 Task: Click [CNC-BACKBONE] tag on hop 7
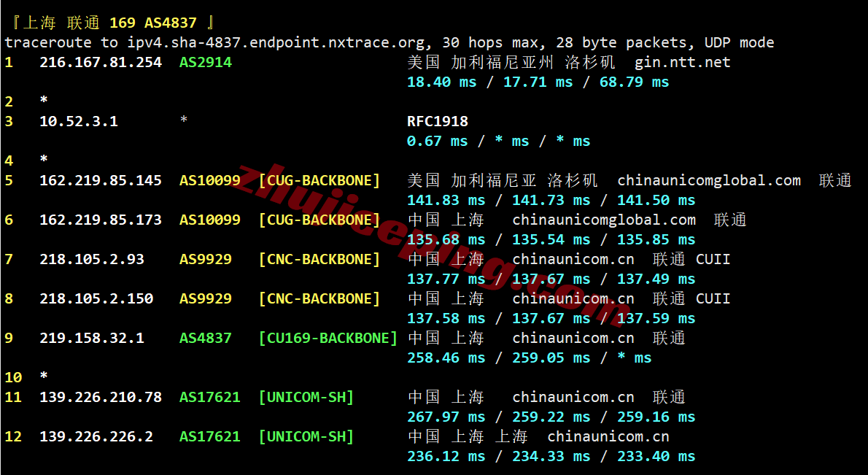(319, 259)
